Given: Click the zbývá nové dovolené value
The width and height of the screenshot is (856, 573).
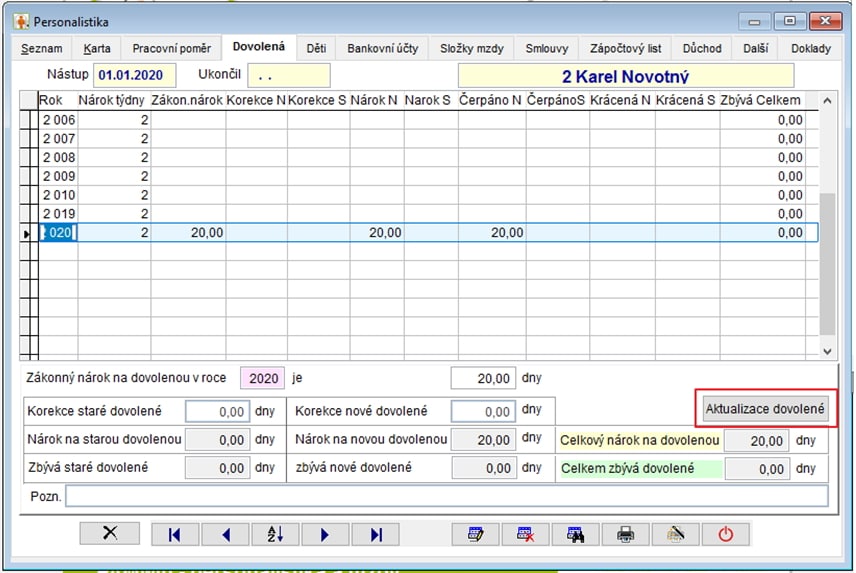Looking at the screenshot, I should pyautogui.click(x=483, y=468).
